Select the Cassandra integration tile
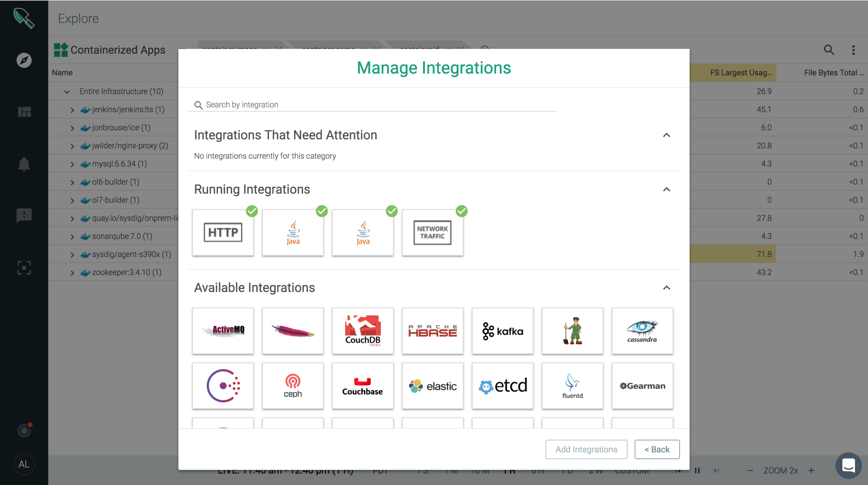Screen dimensions: 868x485 click(x=642, y=331)
